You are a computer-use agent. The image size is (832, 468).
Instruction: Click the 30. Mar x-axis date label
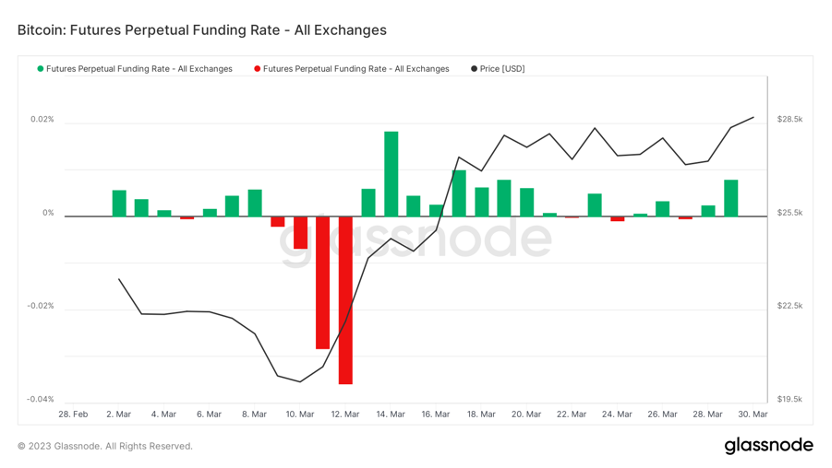753,413
